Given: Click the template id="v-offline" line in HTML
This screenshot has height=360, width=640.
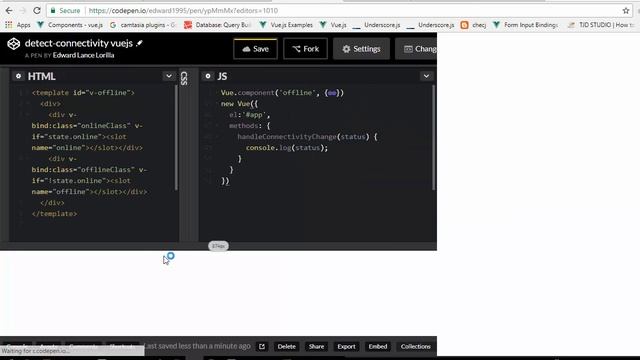Looking at the screenshot, I should (83, 93).
